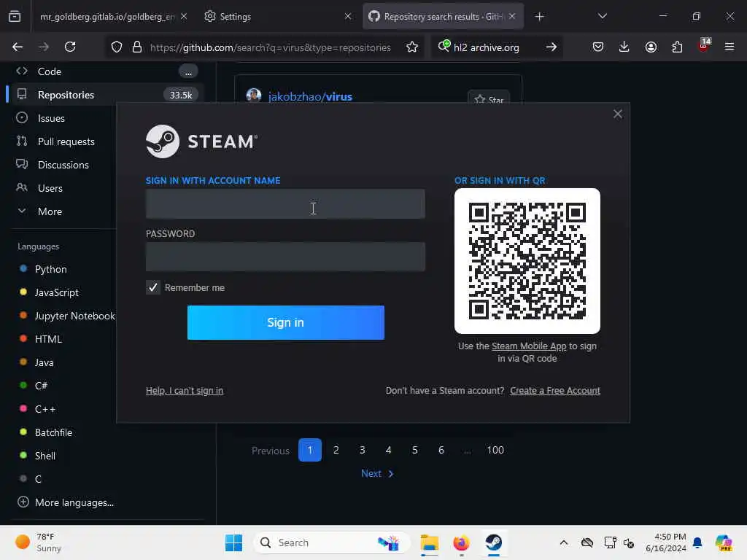
Task: Click the blue Sign in button
Action: pyautogui.click(x=286, y=322)
